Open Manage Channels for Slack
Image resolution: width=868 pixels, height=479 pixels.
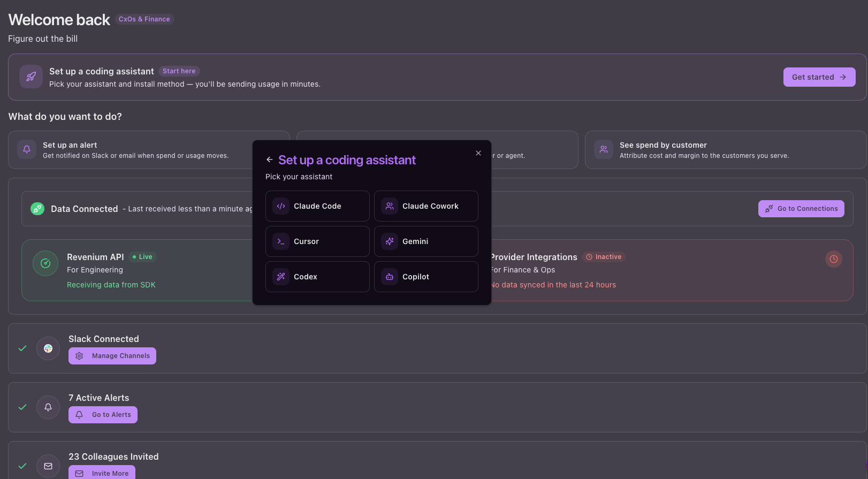112,356
